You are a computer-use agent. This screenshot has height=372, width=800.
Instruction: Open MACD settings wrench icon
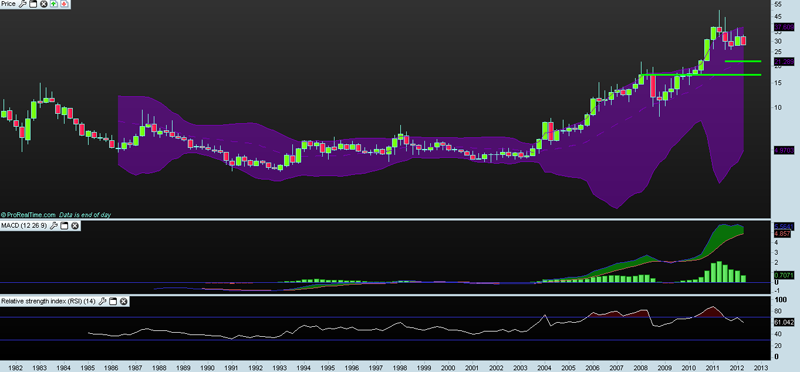click(x=54, y=226)
